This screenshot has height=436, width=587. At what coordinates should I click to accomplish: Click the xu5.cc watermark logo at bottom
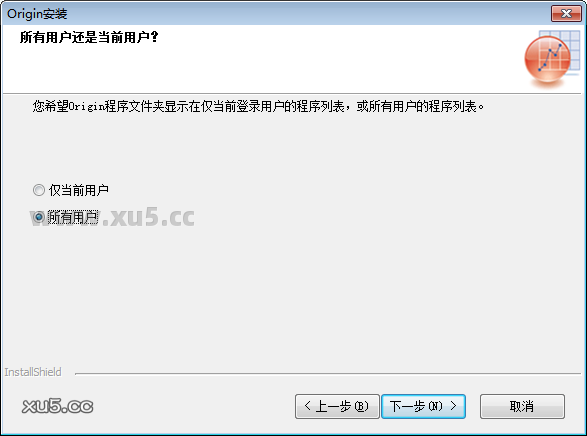tap(57, 406)
